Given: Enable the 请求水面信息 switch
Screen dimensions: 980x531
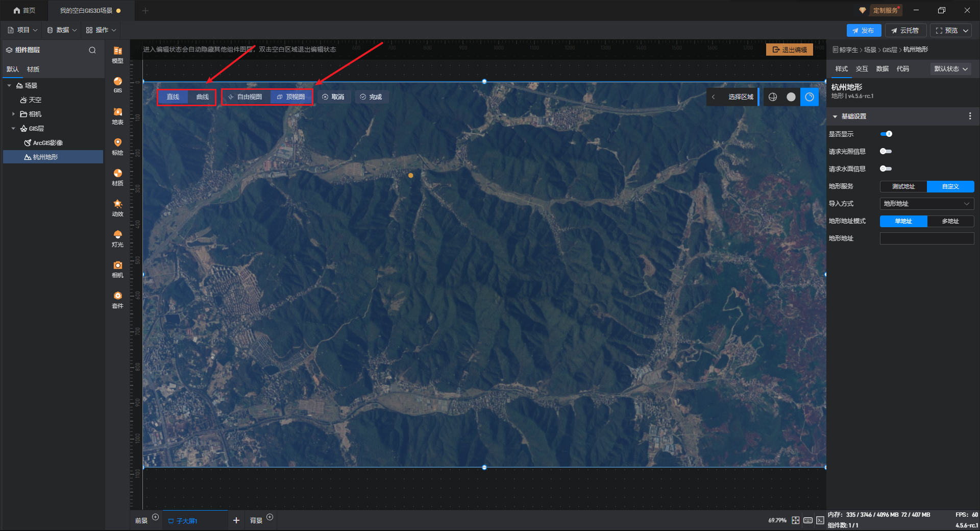Looking at the screenshot, I should point(886,168).
